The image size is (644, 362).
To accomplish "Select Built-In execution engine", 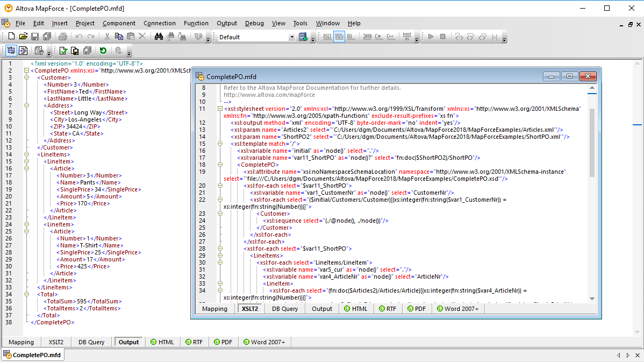I will point(407,37).
